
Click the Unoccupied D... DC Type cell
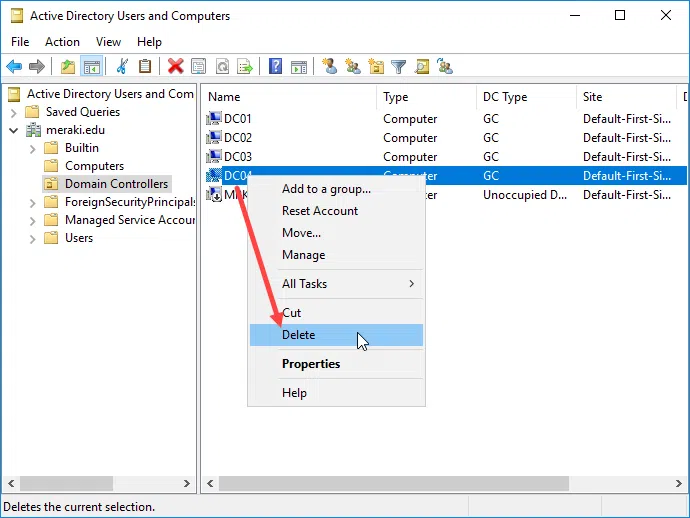525,195
